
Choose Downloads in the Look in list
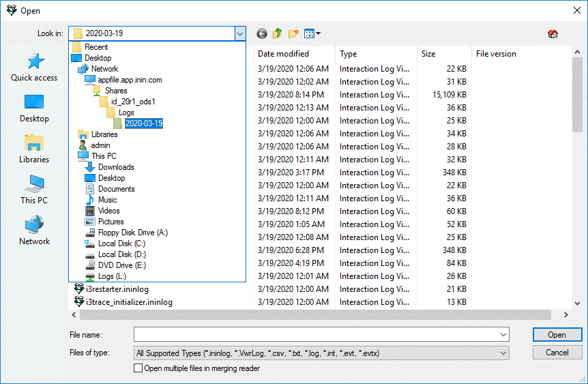point(115,167)
